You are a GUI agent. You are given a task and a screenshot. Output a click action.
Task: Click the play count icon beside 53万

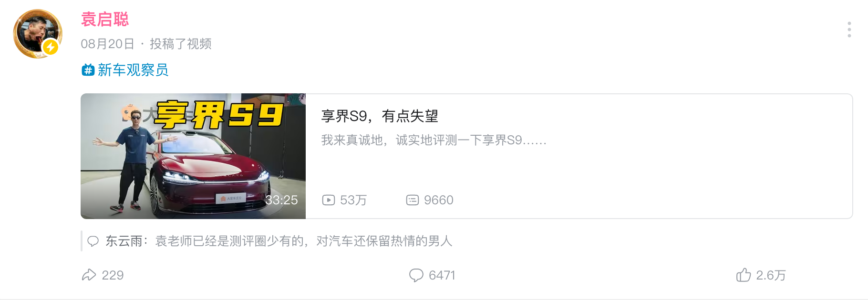tap(329, 200)
